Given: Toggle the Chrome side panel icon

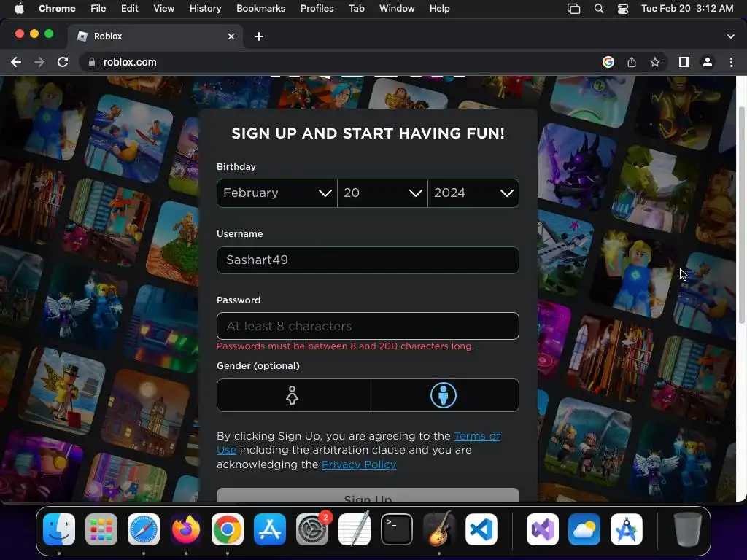Looking at the screenshot, I should click(x=684, y=62).
